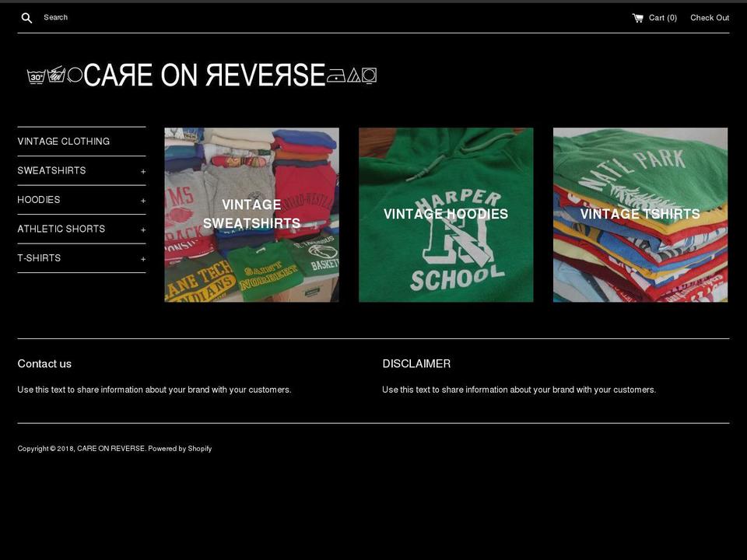
Task: Open the Athletic Shorts menu item
Action: coord(61,229)
